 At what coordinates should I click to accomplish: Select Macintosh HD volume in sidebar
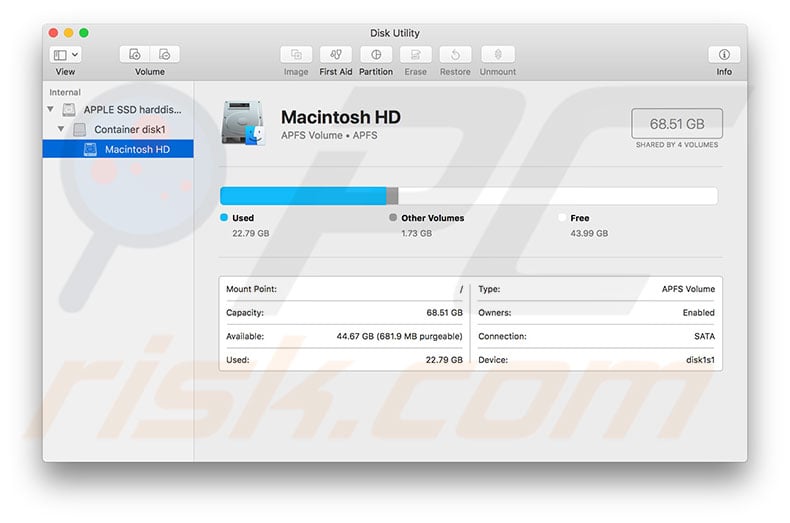click(118, 149)
